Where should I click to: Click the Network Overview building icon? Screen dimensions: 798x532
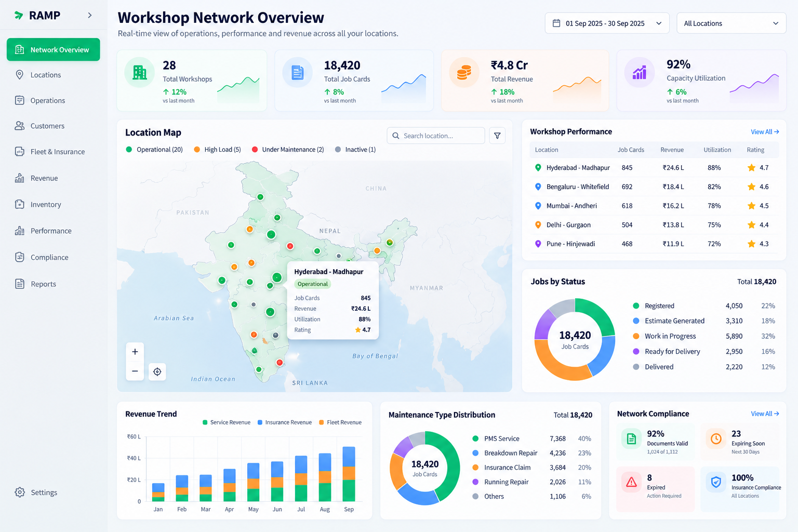click(20, 49)
